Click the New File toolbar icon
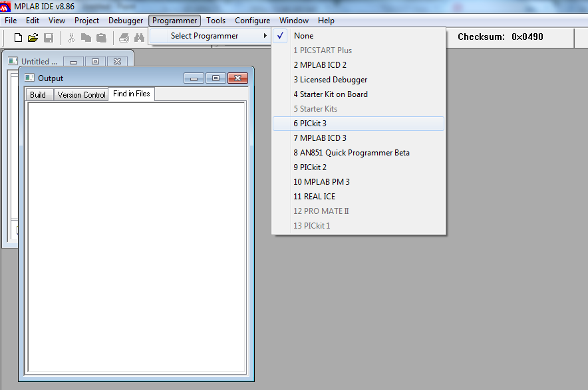Image resolution: width=588 pixels, height=390 pixels. 18,38
